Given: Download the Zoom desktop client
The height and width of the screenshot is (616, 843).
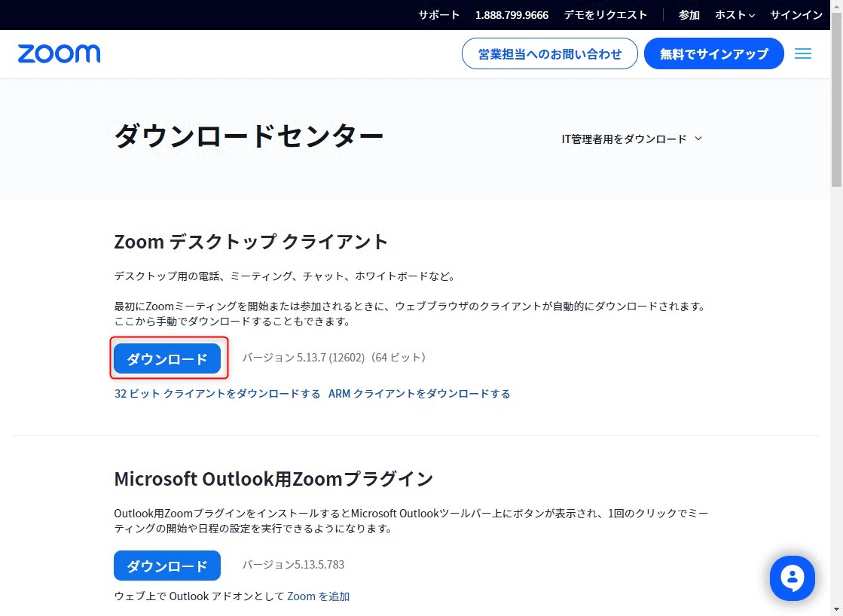Looking at the screenshot, I should pyautogui.click(x=167, y=358).
